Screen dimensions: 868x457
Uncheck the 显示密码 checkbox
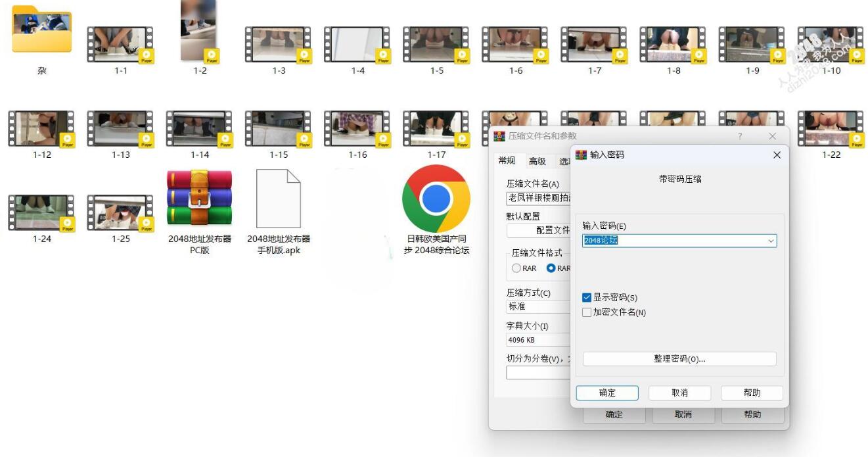[587, 298]
